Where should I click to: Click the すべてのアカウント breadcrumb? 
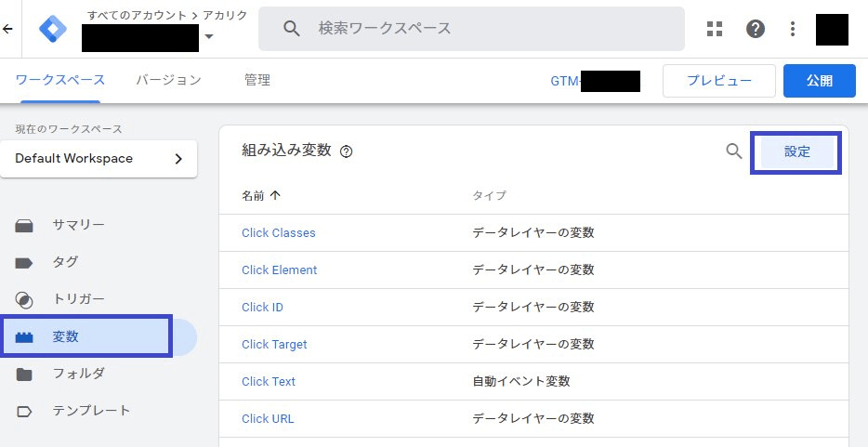[137, 15]
